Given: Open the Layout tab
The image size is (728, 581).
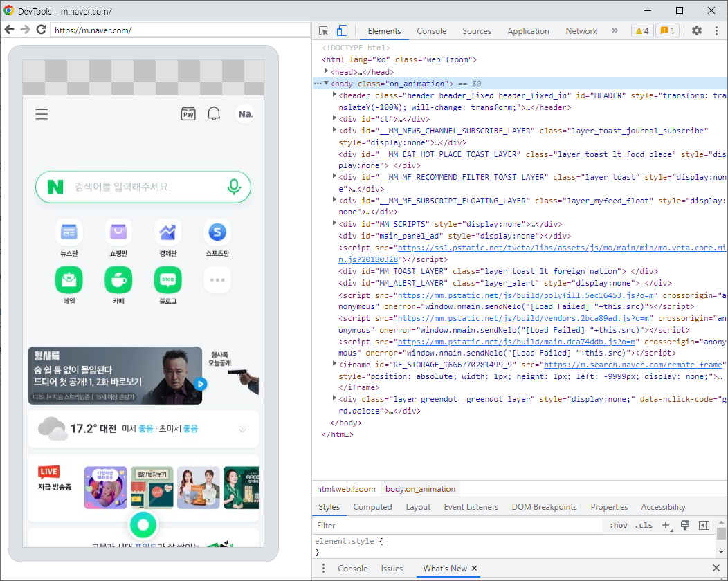Looking at the screenshot, I should point(418,507).
